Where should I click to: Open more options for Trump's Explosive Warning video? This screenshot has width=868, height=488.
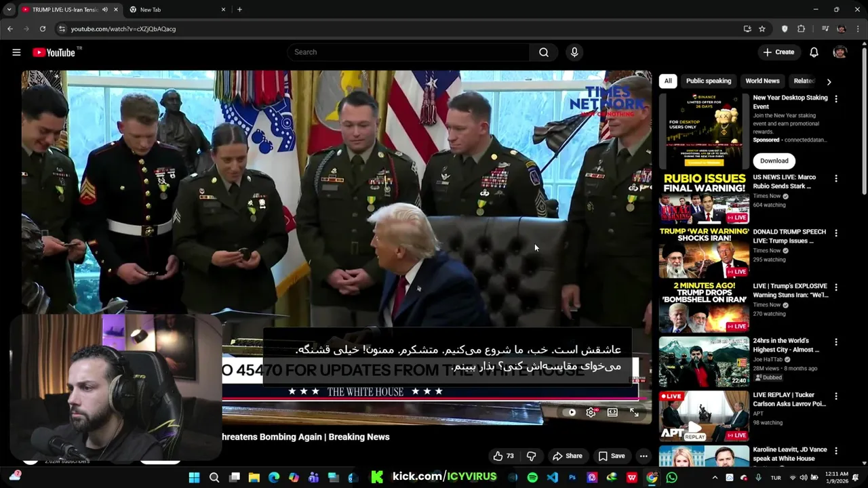[x=836, y=287]
